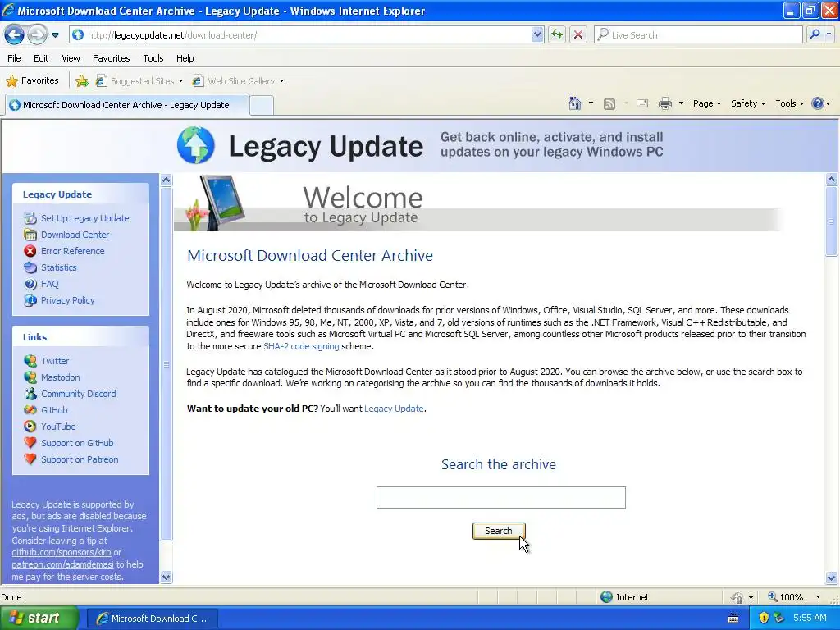The image size is (840, 630).
Task: Select the Microsoft Download Center Archive tab
Action: (127, 105)
